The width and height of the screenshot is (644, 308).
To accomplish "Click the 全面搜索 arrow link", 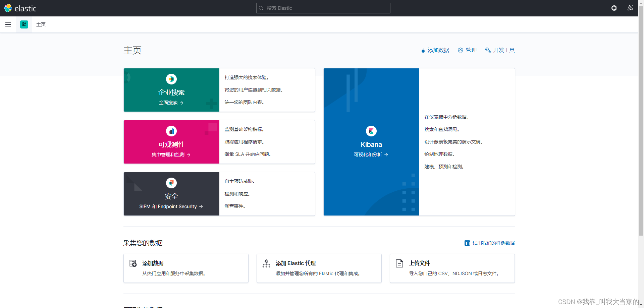I will point(171,103).
